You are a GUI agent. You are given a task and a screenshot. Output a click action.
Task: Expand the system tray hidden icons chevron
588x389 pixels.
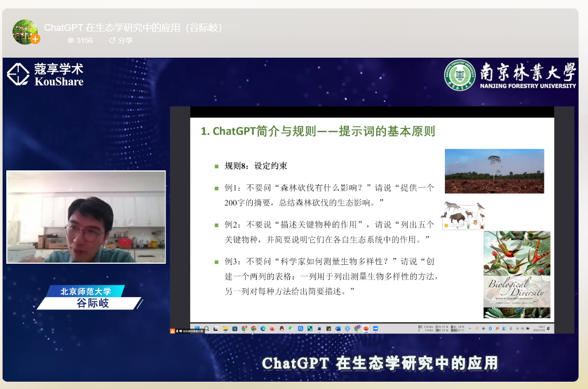[x=470, y=329]
